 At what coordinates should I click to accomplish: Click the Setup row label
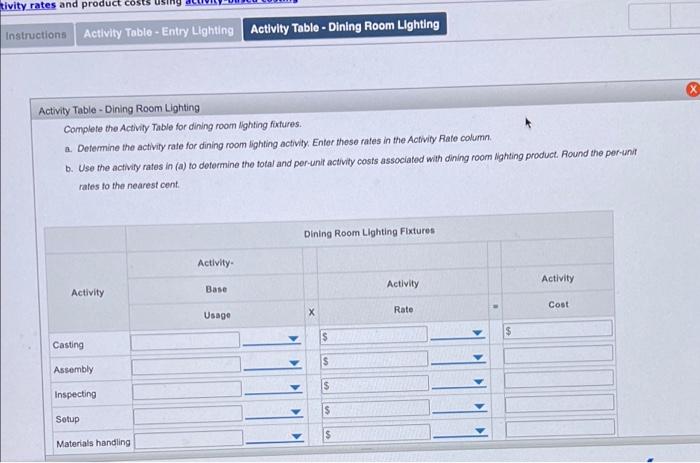coord(67,419)
